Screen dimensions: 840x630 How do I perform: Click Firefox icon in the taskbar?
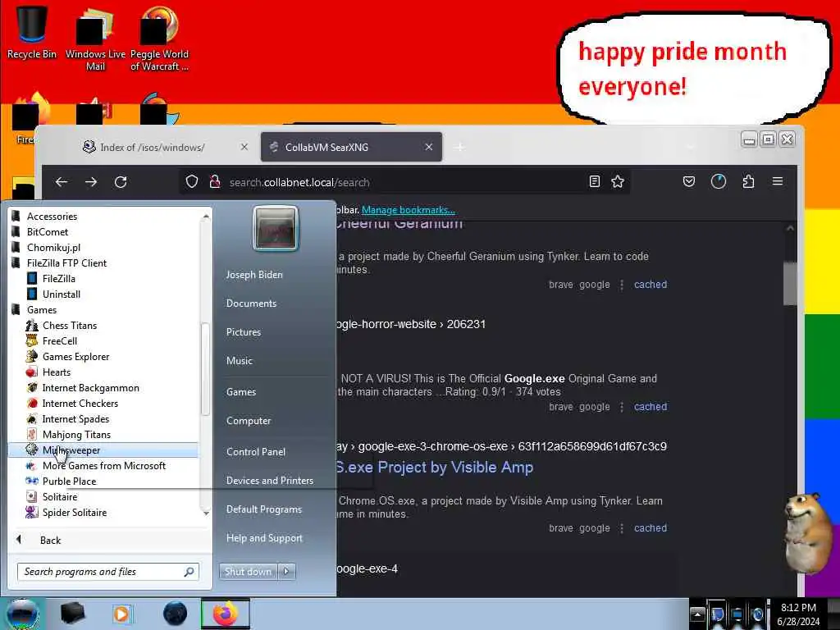click(226, 614)
